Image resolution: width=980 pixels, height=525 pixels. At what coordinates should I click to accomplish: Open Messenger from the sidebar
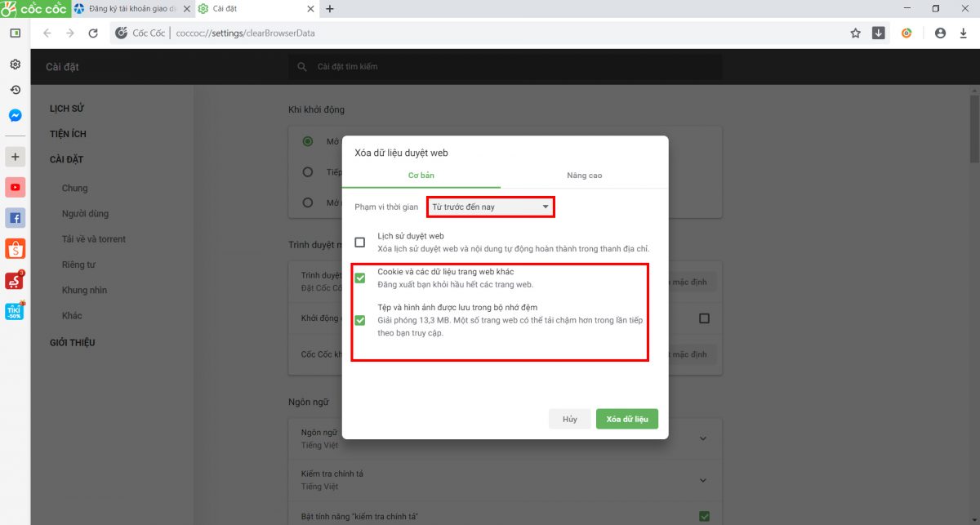pos(15,115)
